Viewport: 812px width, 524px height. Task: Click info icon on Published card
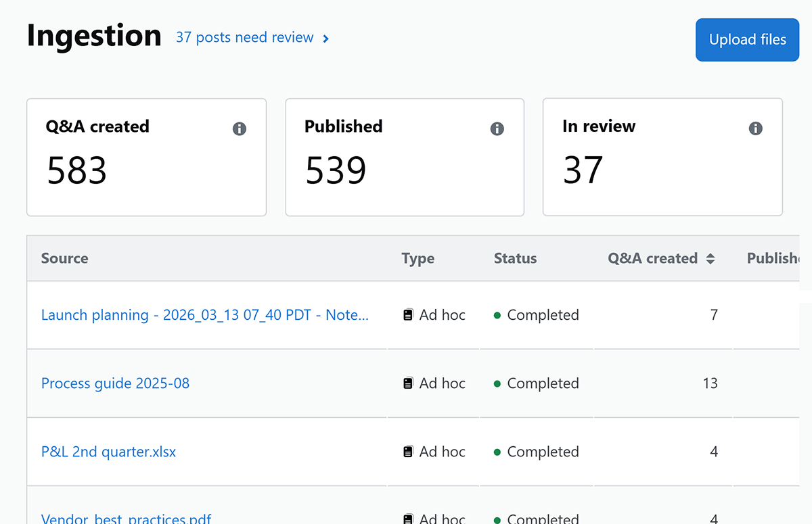(497, 129)
